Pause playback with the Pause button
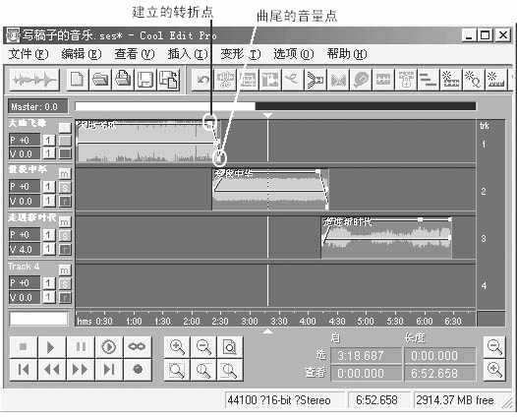Viewport: 517px width, 420px height. point(81,347)
